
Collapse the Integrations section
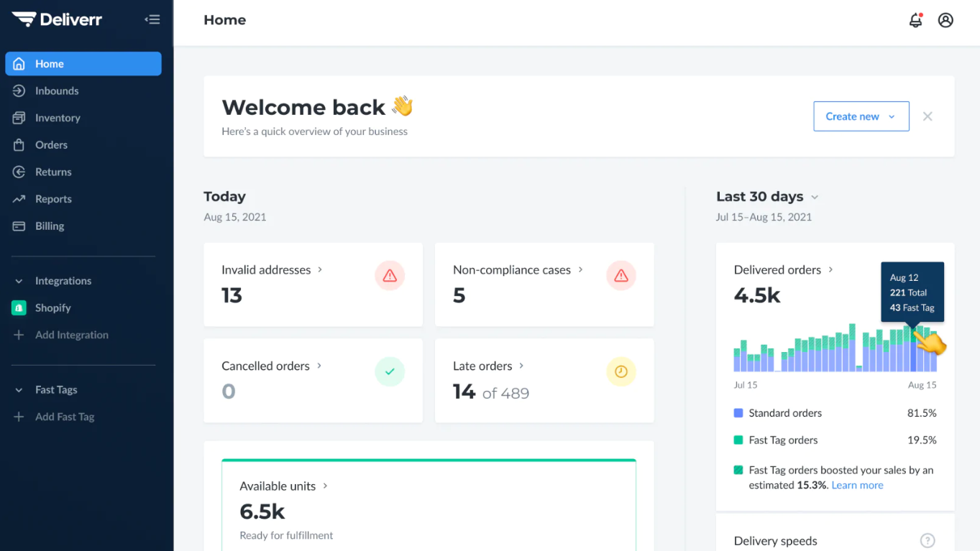coord(18,281)
